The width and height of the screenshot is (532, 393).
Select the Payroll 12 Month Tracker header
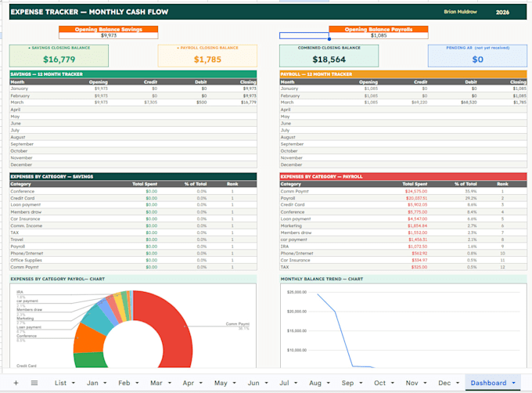[x=403, y=74]
